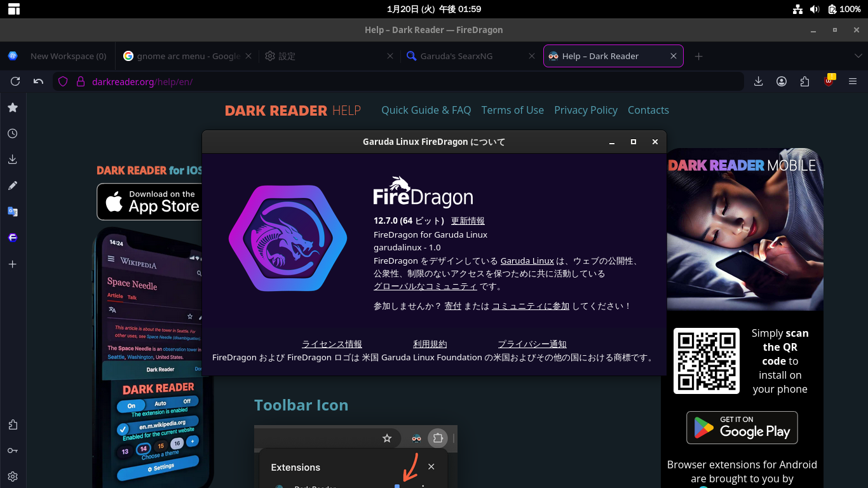Open the extensions puzzle icon beside uBlock
Viewport: 868px width, 488px height.
805,81
